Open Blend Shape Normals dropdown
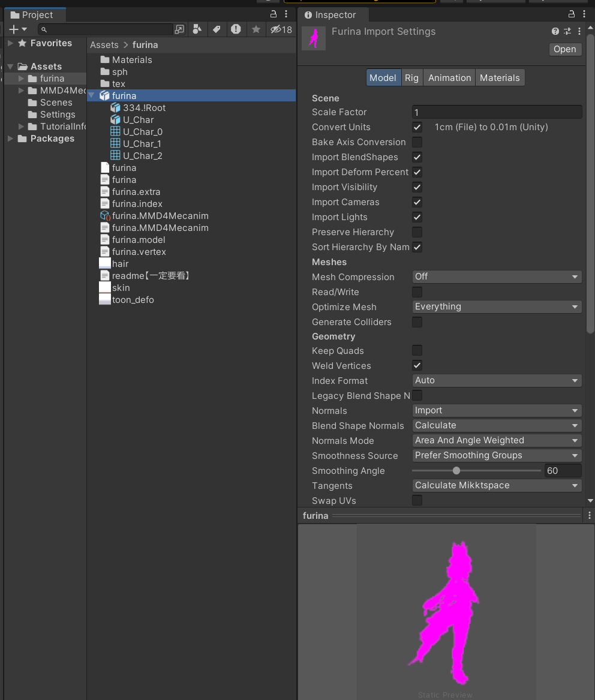The width and height of the screenshot is (595, 700). (497, 425)
